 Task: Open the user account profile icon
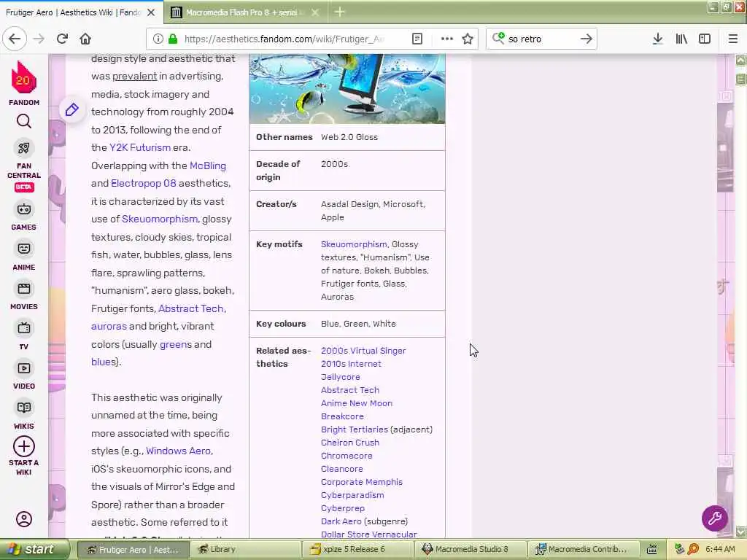click(x=24, y=518)
